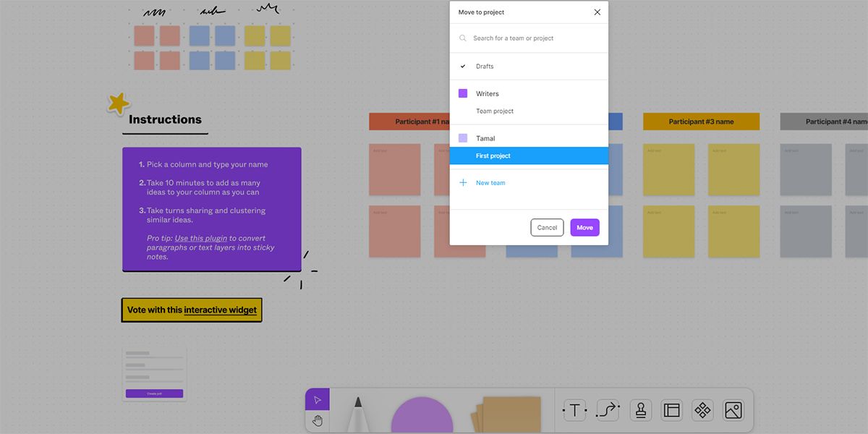Pick the Marker pencil tool

pos(358,414)
